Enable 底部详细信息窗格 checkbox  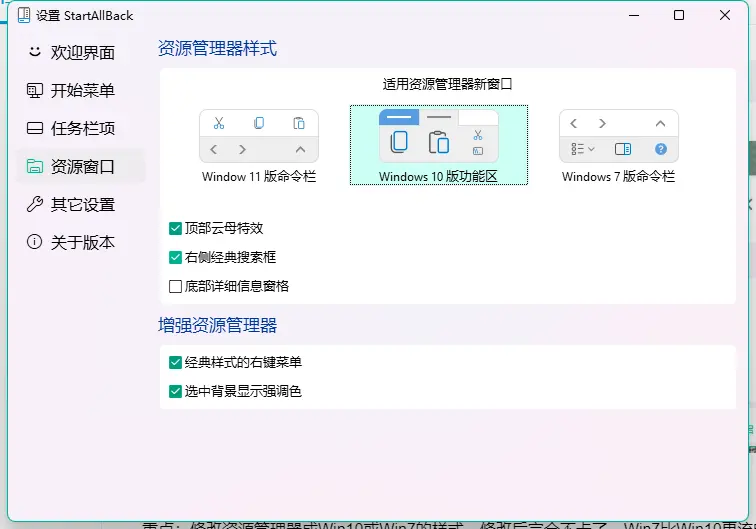tap(175, 286)
